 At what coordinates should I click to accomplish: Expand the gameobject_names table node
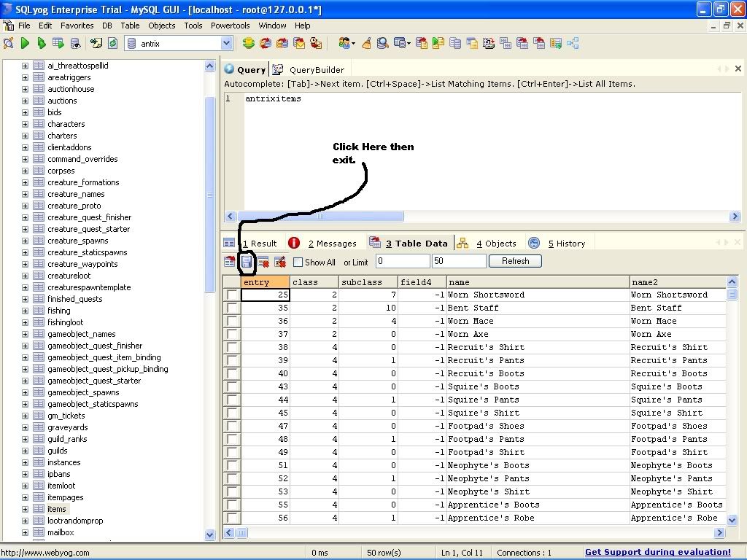click(25, 334)
